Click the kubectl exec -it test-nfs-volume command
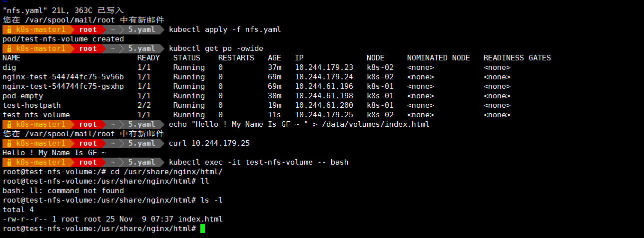 259,162
